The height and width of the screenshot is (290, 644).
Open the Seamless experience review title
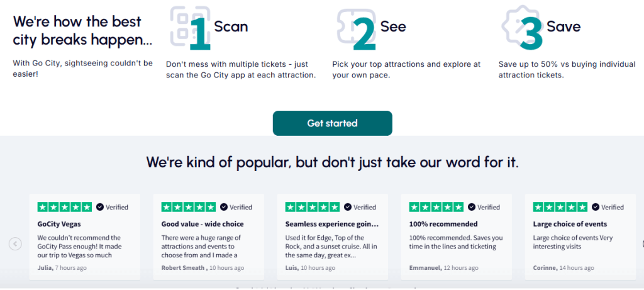coord(332,225)
